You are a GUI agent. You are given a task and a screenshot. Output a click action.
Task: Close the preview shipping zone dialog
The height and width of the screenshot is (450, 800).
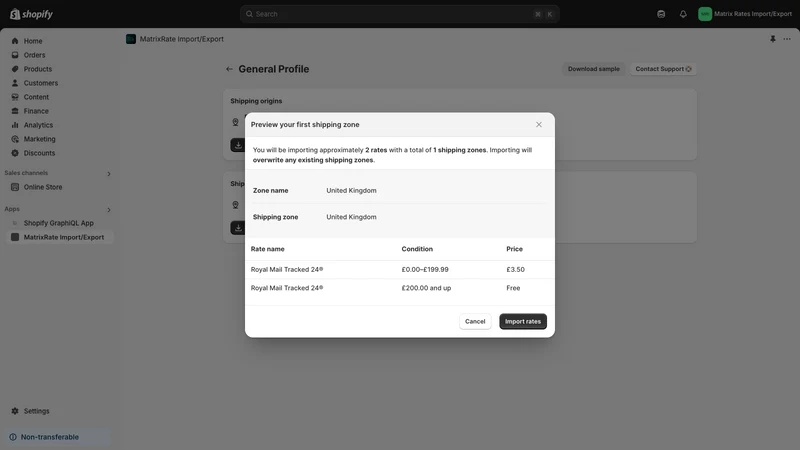pos(539,124)
